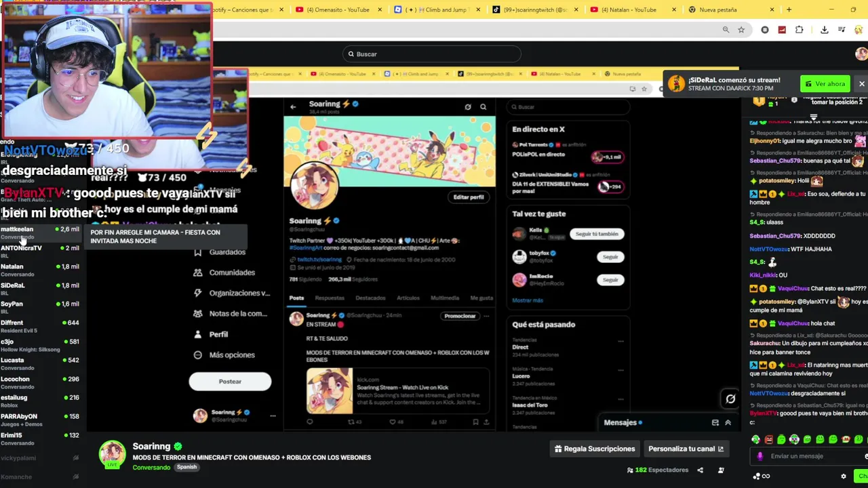This screenshot has width=868, height=488.
Task: Click search magnifier on X profile header
Action: [483, 106]
